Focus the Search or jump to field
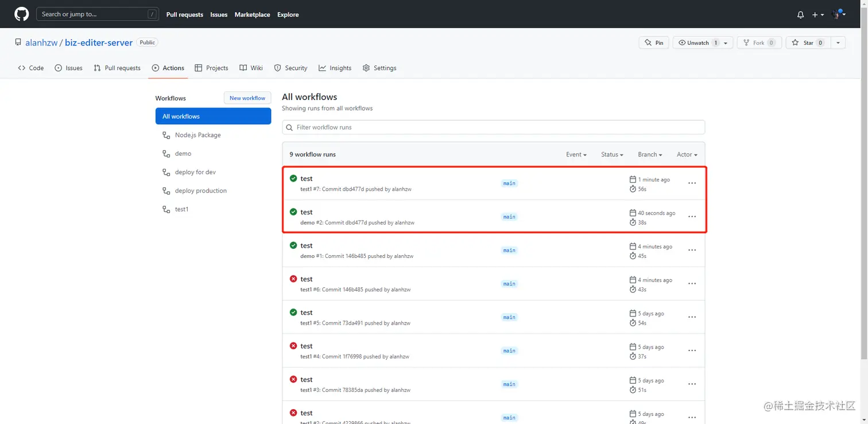 pos(97,14)
